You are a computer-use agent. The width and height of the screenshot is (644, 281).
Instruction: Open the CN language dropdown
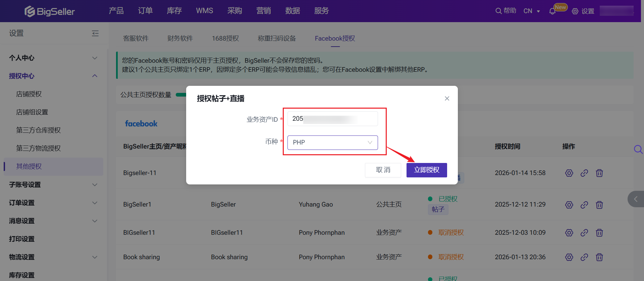click(x=532, y=11)
